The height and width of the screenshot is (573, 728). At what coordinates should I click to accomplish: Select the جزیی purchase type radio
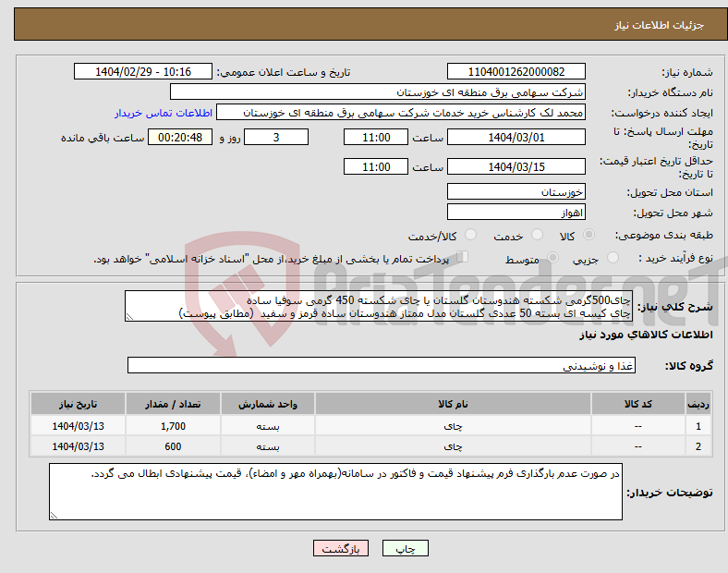(x=613, y=257)
